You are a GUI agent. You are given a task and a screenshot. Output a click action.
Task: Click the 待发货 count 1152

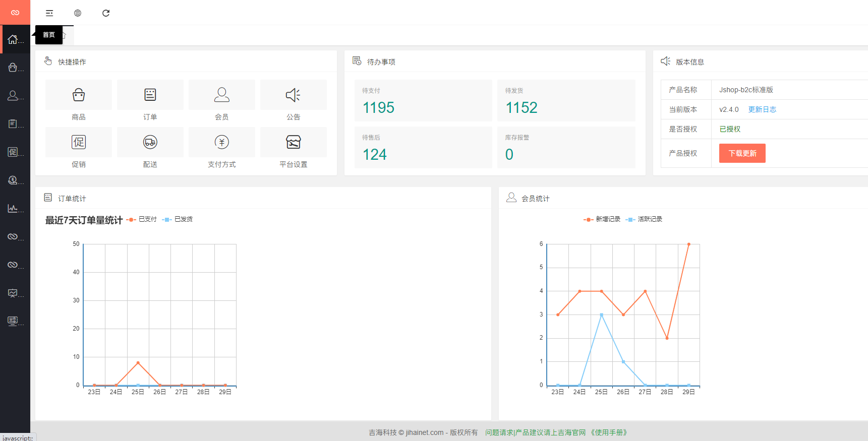tap(522, 108)
